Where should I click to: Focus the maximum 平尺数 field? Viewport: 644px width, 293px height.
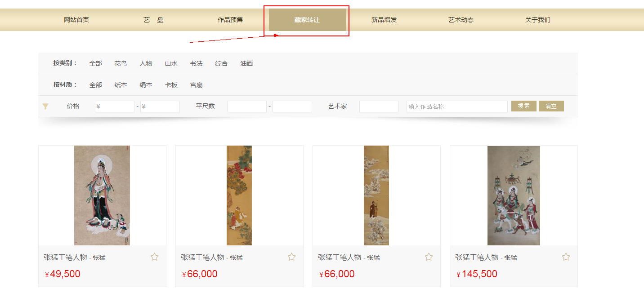point(292,107)
